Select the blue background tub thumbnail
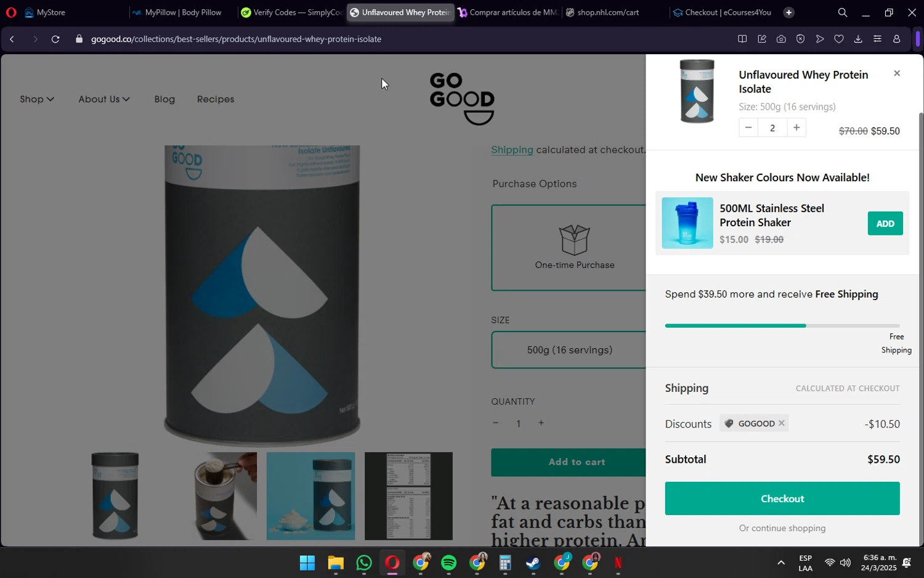Image resolution: width=924 pixels, height=578 pixels. [x=310, y=496]
